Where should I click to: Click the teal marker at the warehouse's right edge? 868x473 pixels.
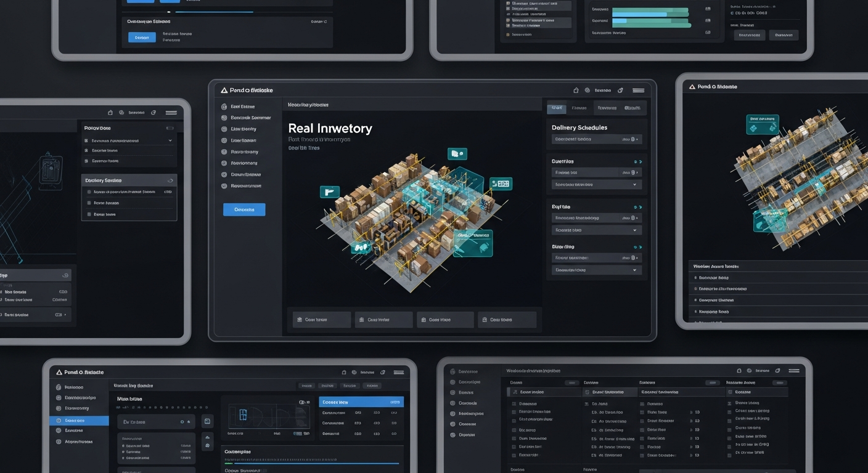(501, 184)
